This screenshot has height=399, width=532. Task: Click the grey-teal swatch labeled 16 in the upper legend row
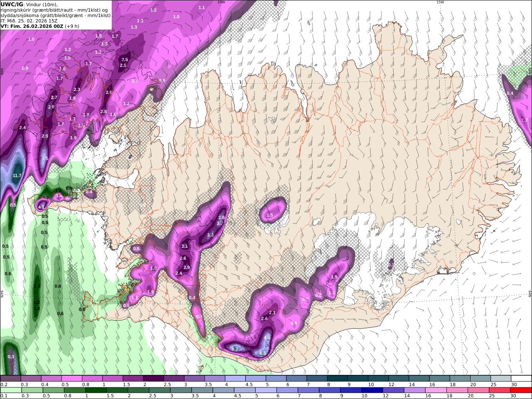[440, 378]
